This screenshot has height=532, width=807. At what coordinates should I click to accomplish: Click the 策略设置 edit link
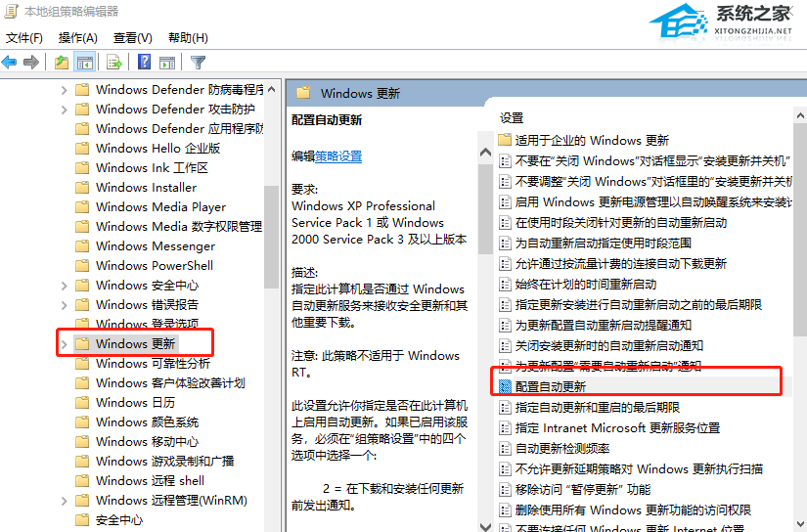338,155
